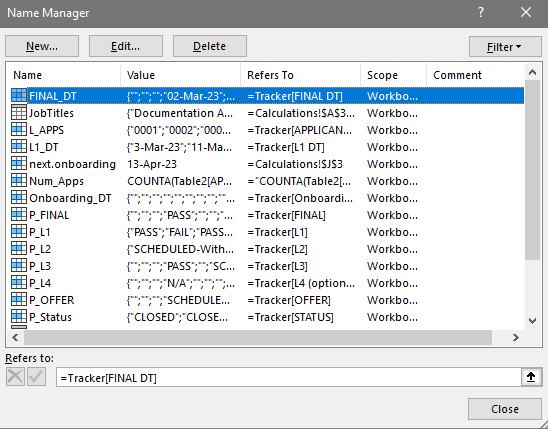Screen dimensions: 548x429
Task: Click the Delete button
Action: tap(210, 46)
